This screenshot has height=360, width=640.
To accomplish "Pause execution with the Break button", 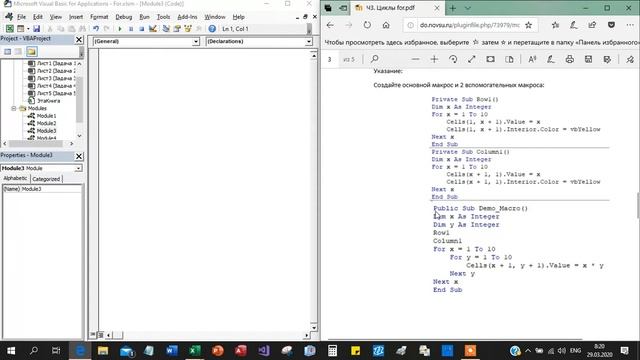I will tap(131, 29).
